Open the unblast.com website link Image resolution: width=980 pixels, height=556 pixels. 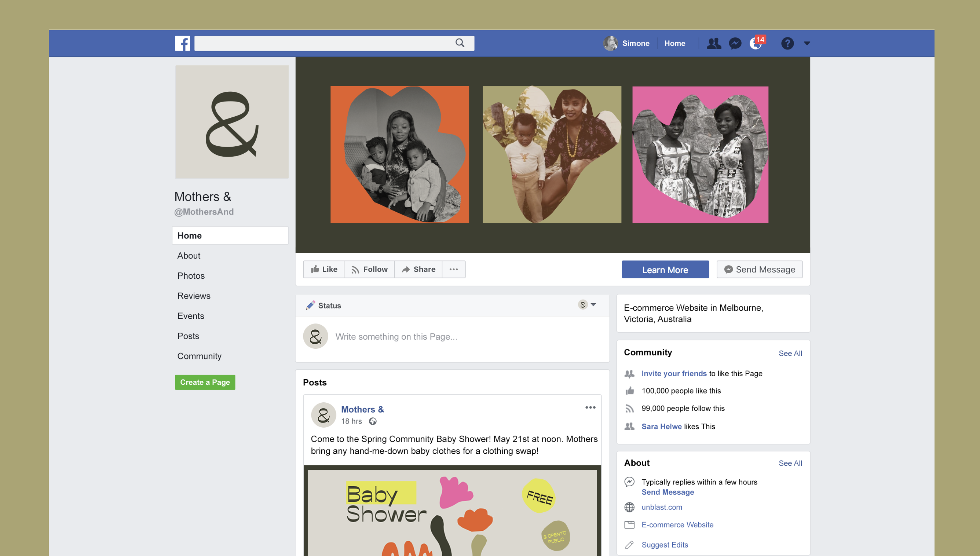(662, 507)
